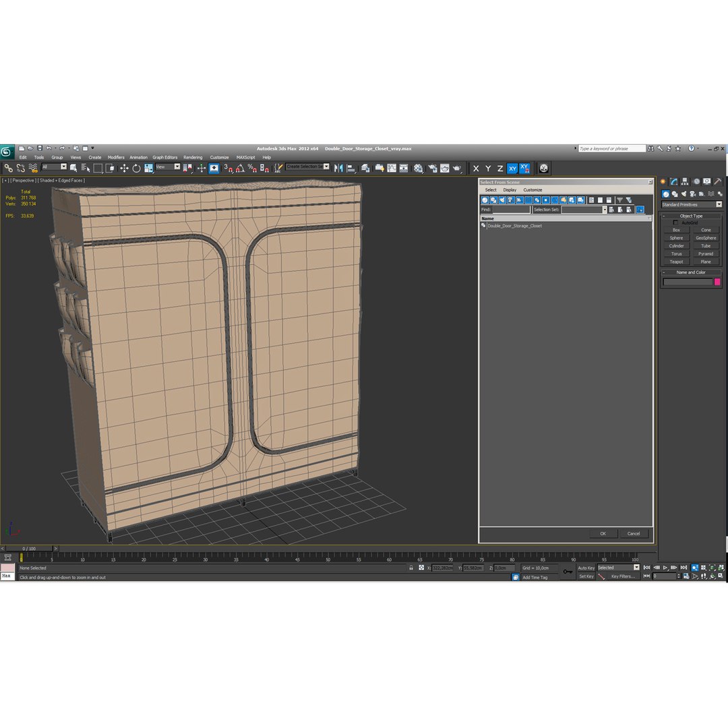Open the Modifiers menu
This screenshot has height=728, width=728.
click(116, 157)
